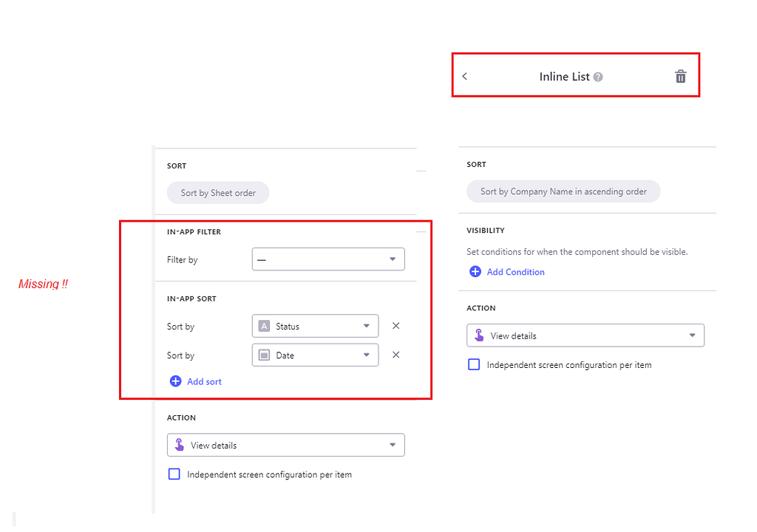757x532 pixels.
Task: Click the blue plus icon next to Add Condition
Action: tap(474, 272)
